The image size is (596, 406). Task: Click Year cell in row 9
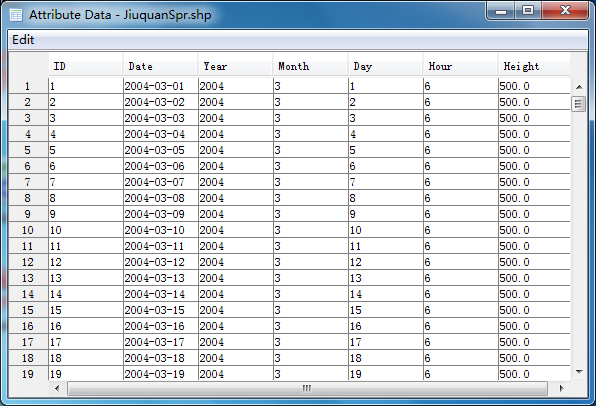236,214
